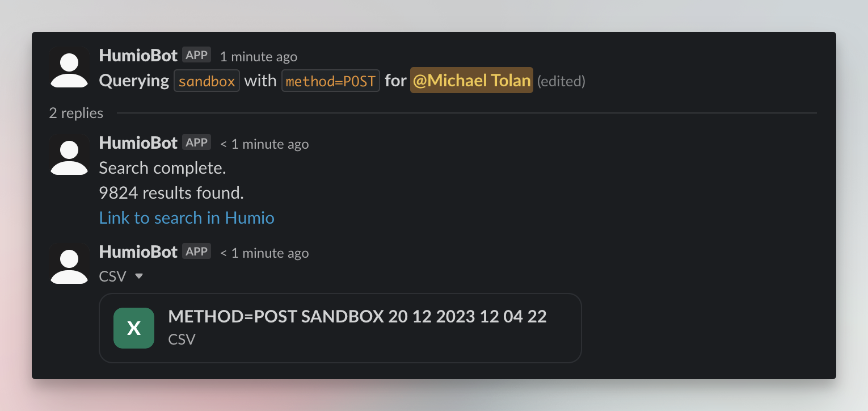Click HumioBot name on the CSV reply
This screenshot has width=868, height=411.
tap(138, 252)
